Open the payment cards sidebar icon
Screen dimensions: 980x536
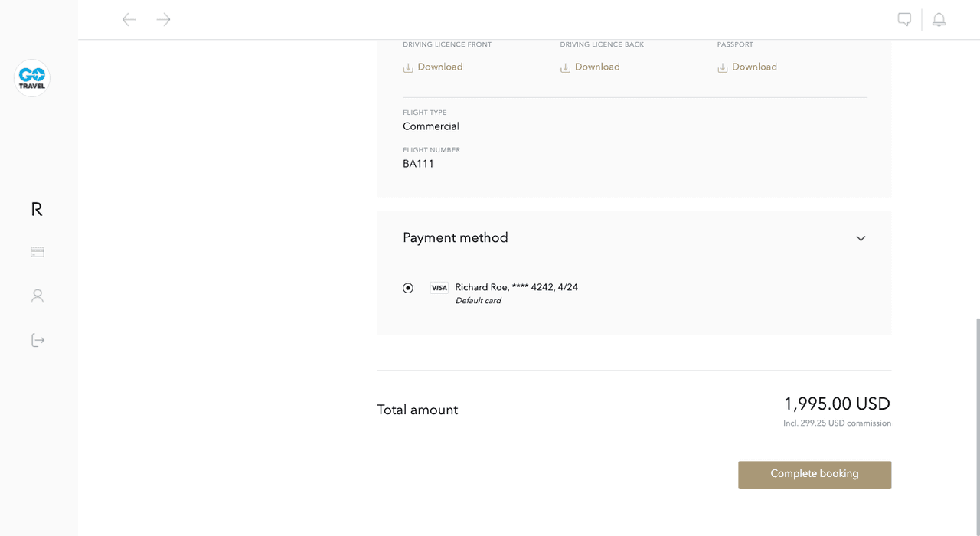37,252
